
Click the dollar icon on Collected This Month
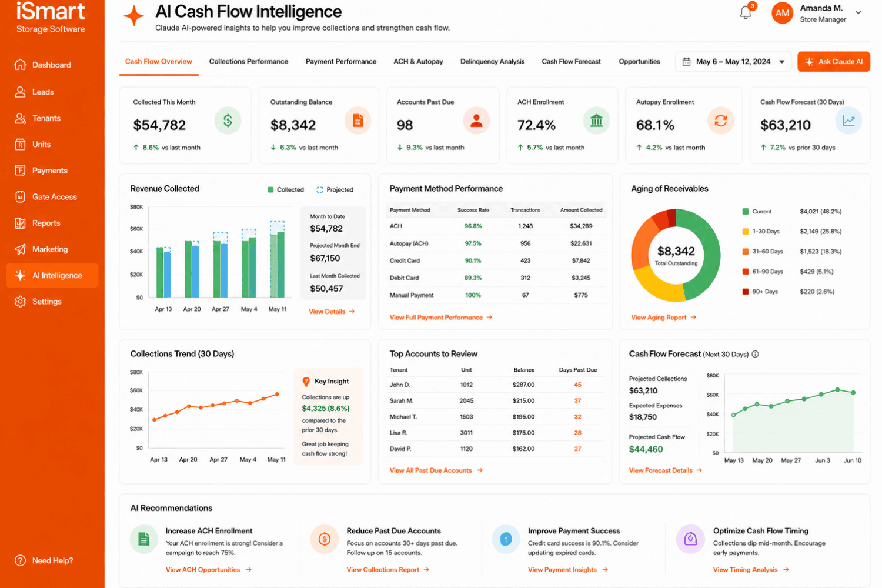tap(228, 121)
